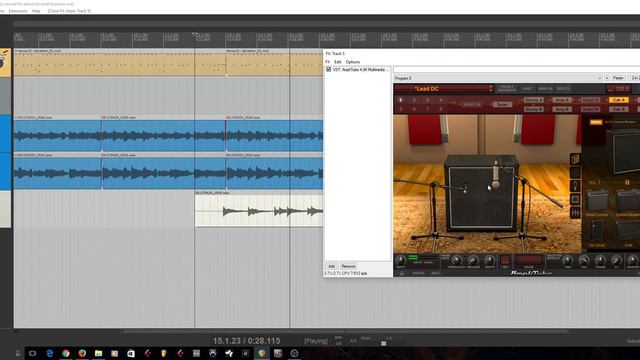Image resolution: width=640 pixels, height=360 pixels.
Task: Click the Add button in FX chain
Action: click(x=331, y=266)
